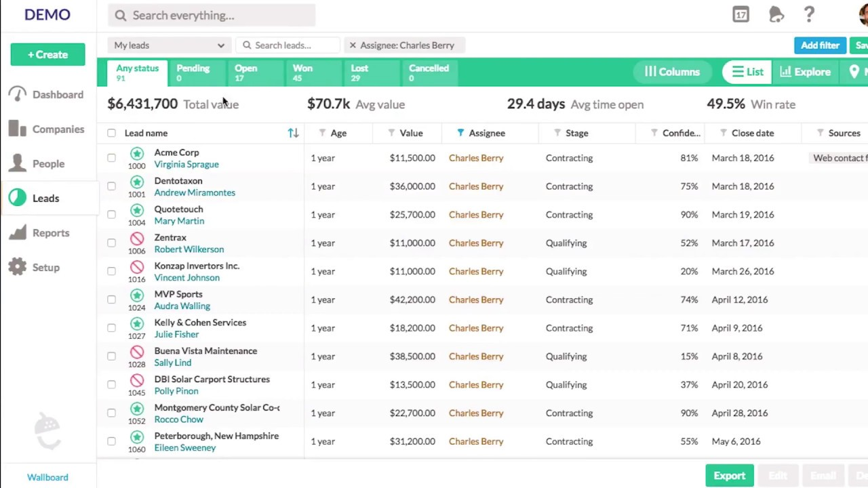868x488 pixels.
Task: Open the help question mark icon
Action: [x=809, y=15]
